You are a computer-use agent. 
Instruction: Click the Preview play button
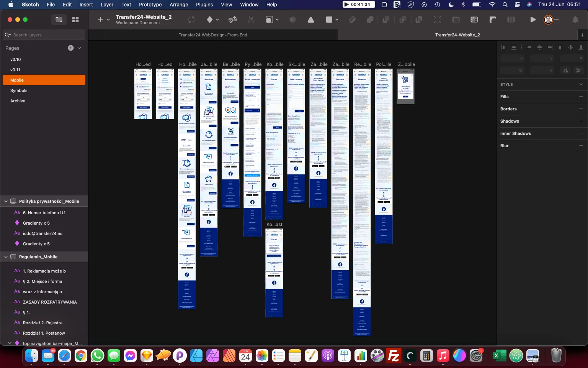(x=532, y=20)
